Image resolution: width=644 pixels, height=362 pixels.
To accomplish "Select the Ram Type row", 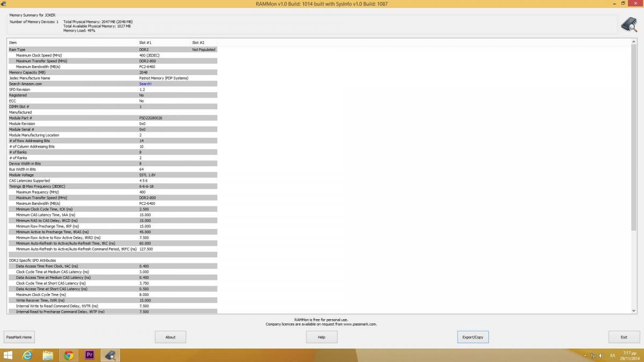I will click(x=112, y=49).
